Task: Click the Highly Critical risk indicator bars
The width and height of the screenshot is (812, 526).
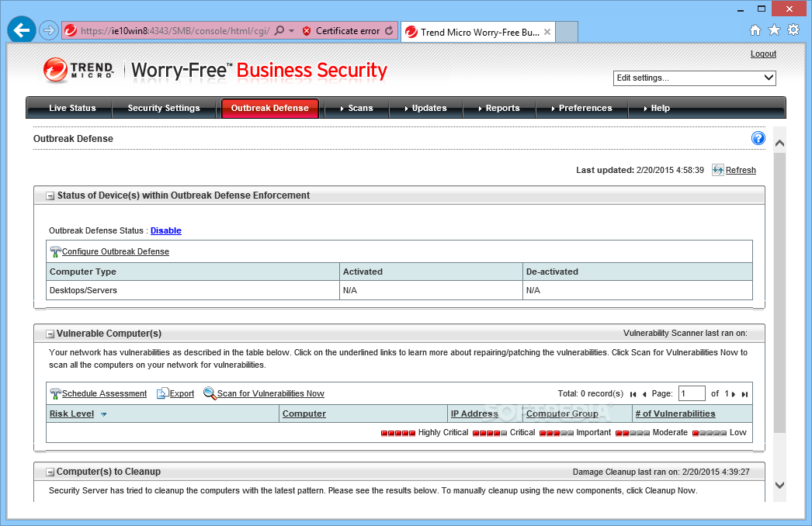Action: click(x=397, y=434)
